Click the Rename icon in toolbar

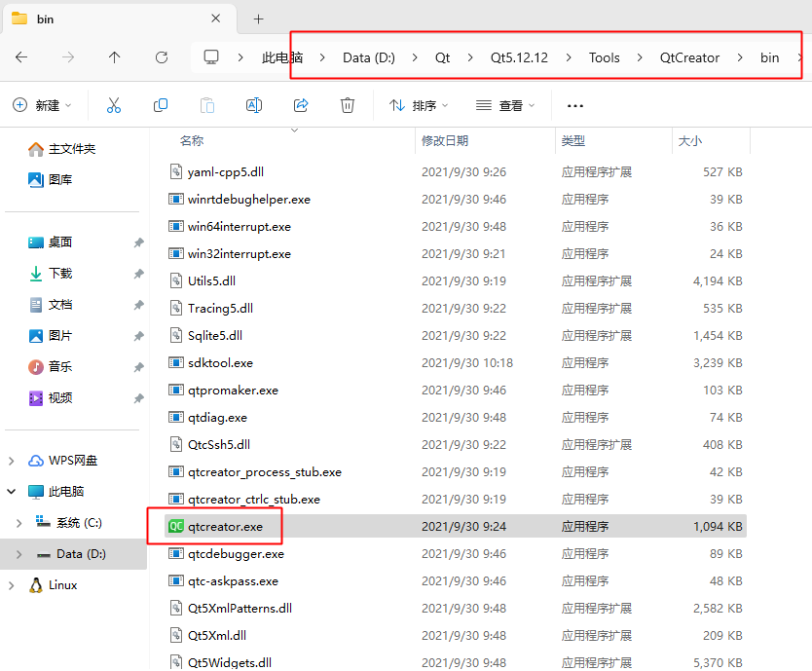pyautogui.click(x=254, y=105)
